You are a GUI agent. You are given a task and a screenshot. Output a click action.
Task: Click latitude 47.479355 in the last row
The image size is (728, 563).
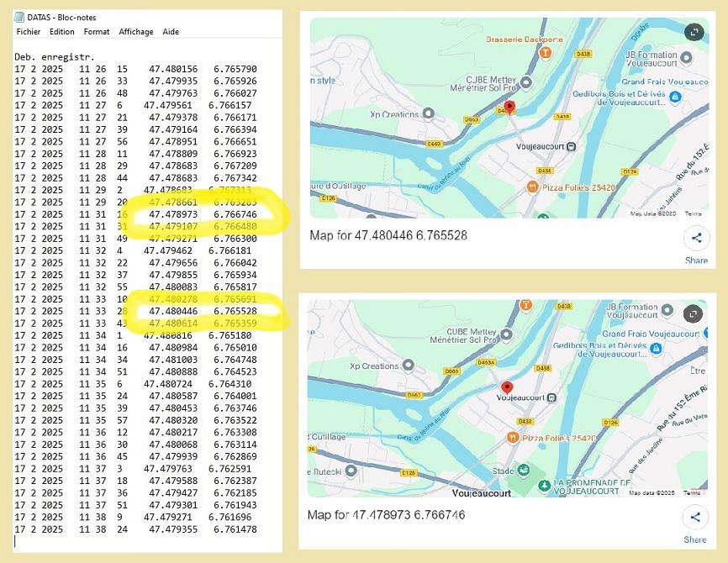[173, 529]
